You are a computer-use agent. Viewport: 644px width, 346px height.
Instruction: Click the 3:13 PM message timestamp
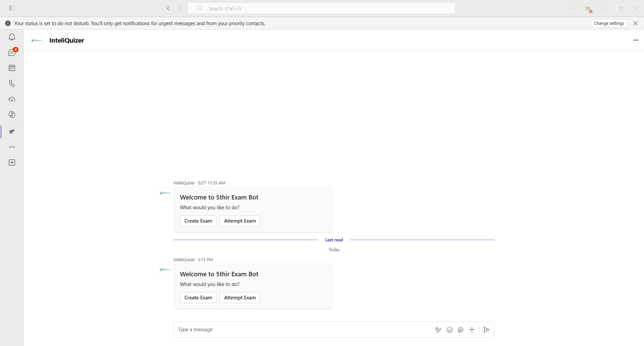[205, 260]
